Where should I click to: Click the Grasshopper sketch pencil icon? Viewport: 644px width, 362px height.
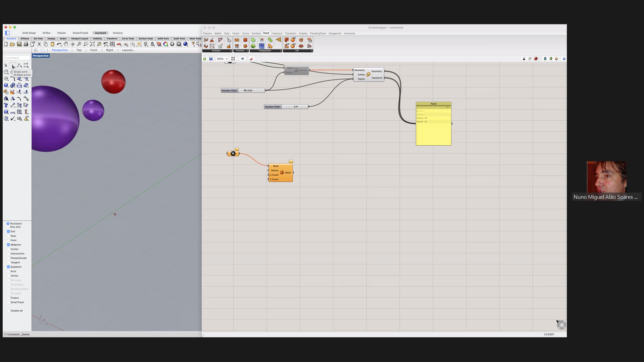251,59
